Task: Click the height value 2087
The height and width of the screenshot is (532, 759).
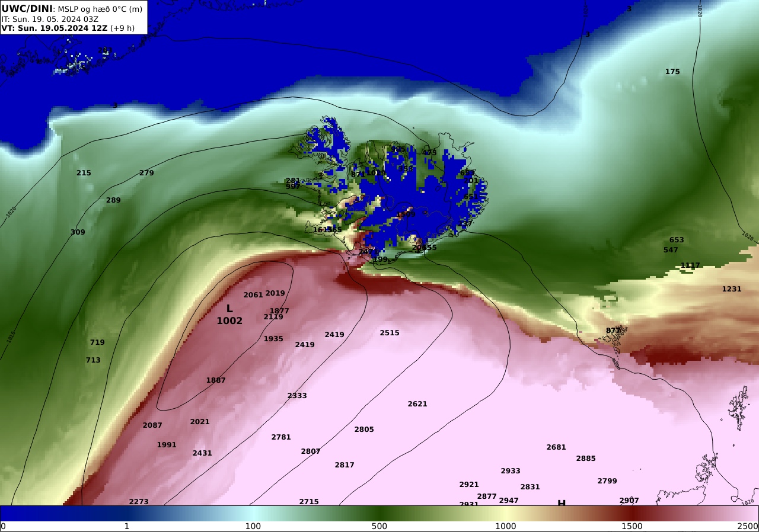Action: pos(152,425)
